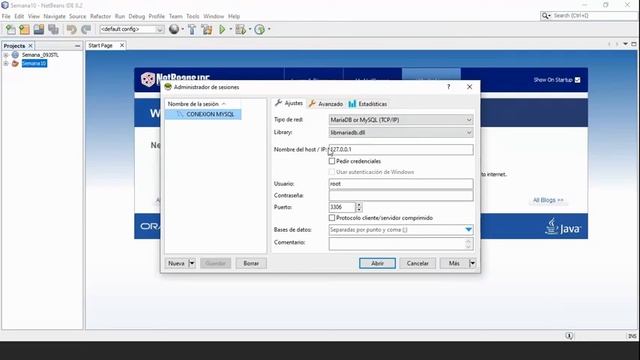640x360 pixels.
Task: Expand Semana10 project tree node
Action: tap(6, 63)
